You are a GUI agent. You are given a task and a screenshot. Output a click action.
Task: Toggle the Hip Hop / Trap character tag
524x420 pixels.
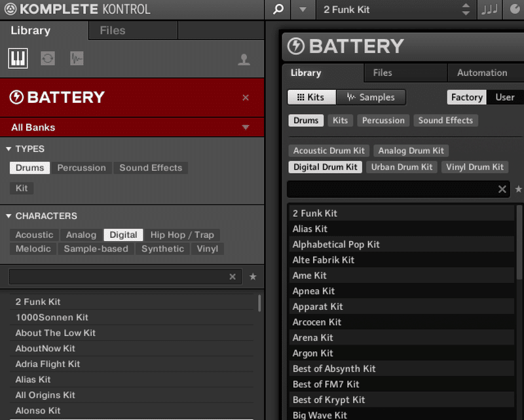pos(182,235)
